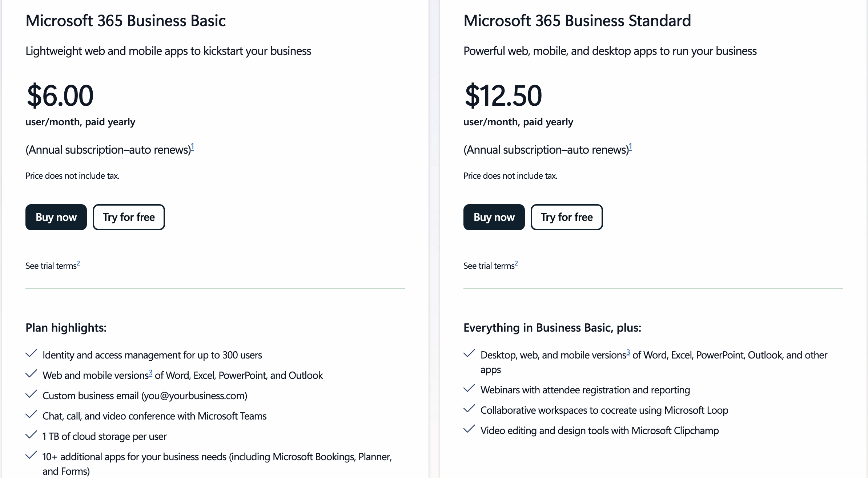
Task: Click checkmark beside Collaborative workspaces Microsoft Loop
Action: (469, 409)
